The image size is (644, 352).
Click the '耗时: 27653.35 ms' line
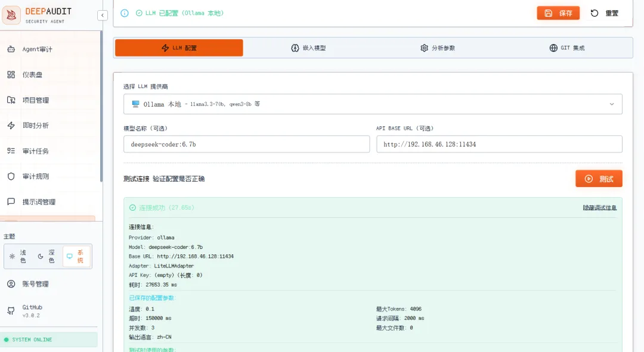153,285
